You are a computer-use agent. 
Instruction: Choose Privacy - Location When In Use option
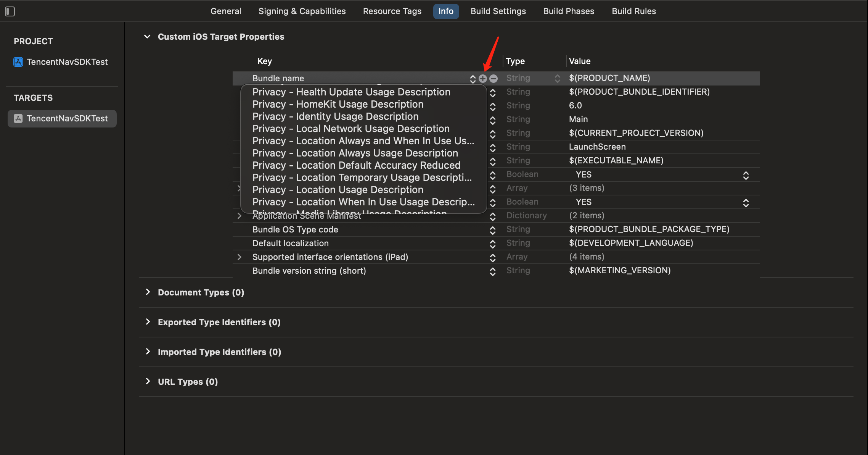[363, 202]
